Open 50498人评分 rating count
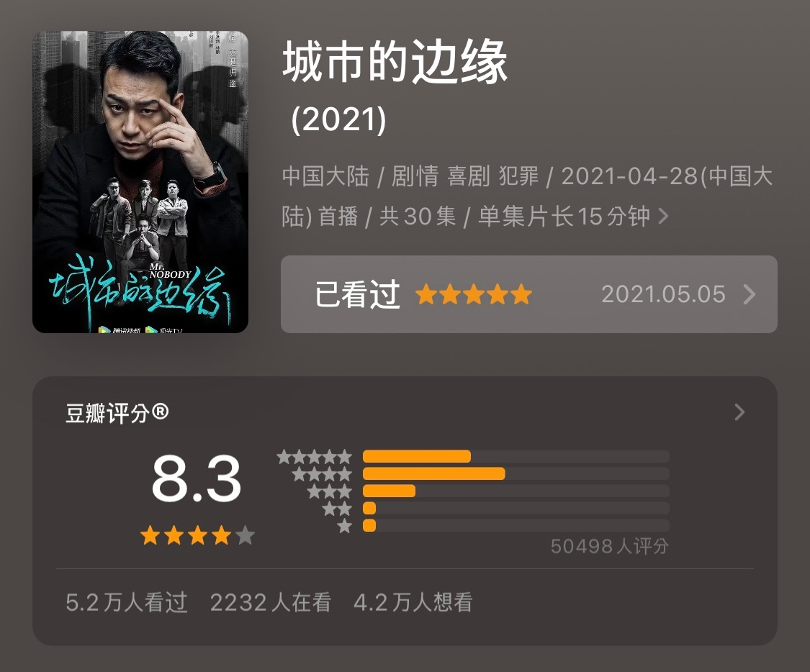Screen dimensions: 810x672 pyautogui.click(x=610, y=546)
